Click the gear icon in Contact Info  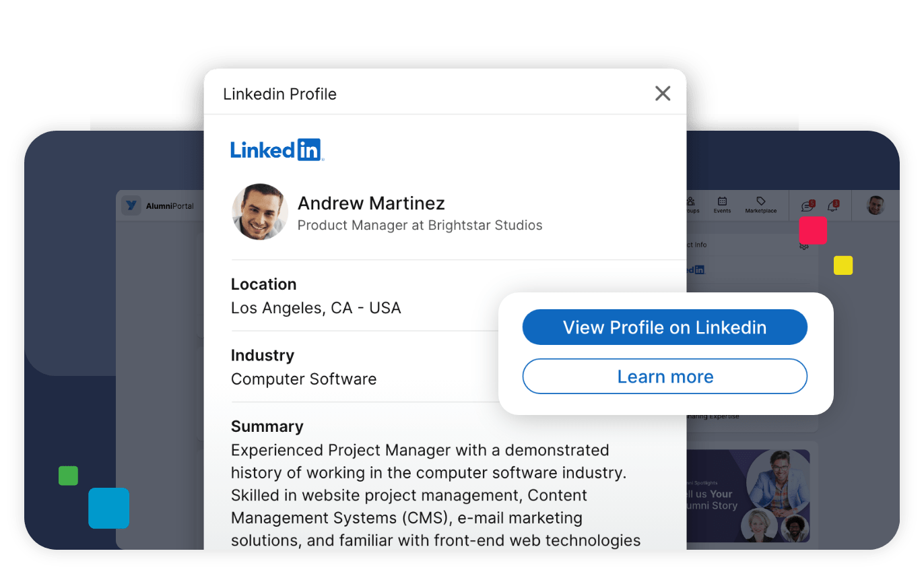click(x=803, y=246)
